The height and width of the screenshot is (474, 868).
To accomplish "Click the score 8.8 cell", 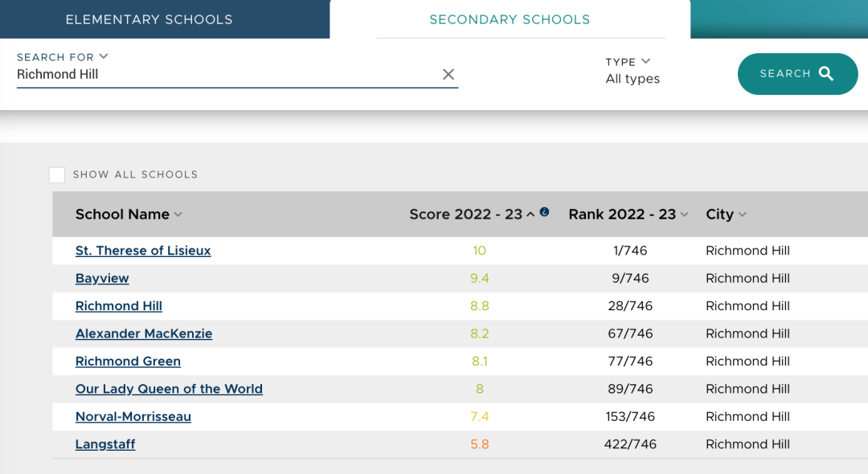I will (479, 306).
